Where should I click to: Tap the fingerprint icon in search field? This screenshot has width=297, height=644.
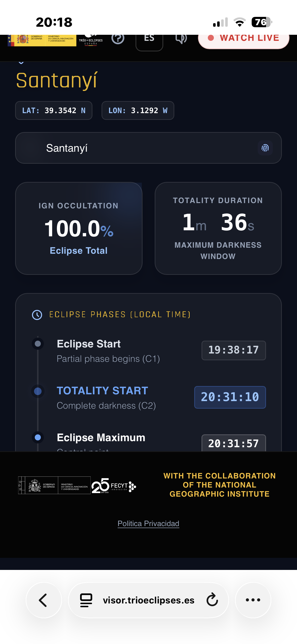(x=265, y=148)
